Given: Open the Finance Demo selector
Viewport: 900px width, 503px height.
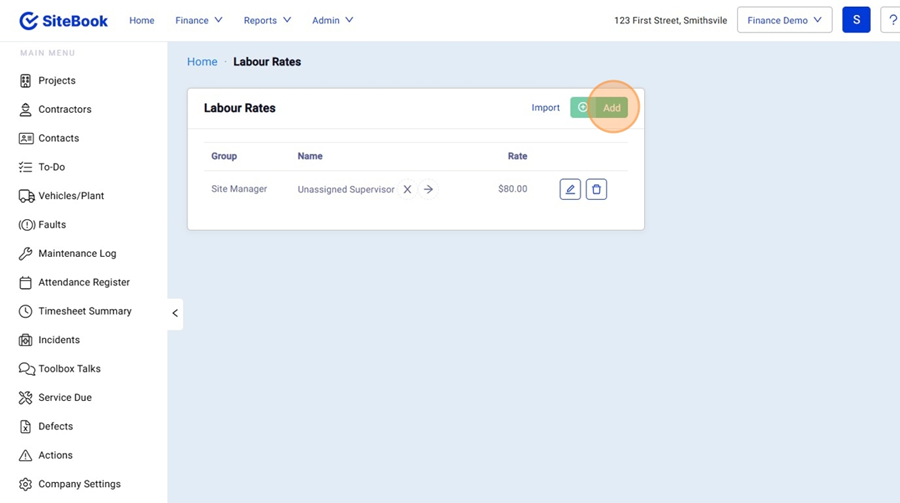Looking at the screenshot, I should coord(784,20).
